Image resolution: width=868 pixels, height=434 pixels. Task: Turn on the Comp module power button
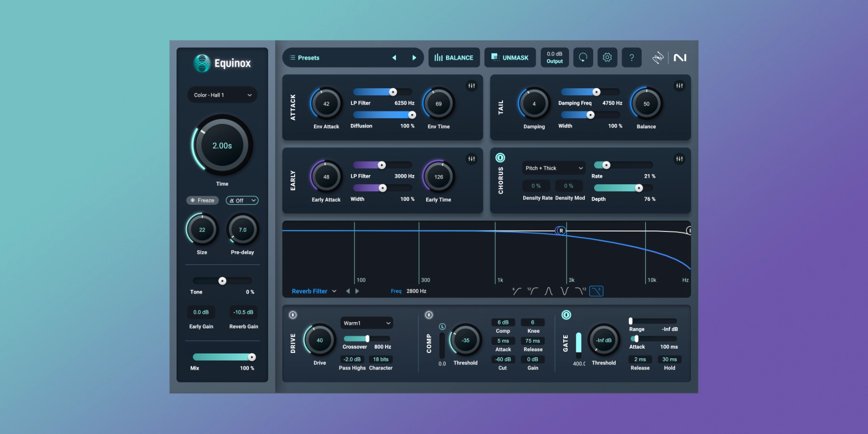click(x=429, y=315)
